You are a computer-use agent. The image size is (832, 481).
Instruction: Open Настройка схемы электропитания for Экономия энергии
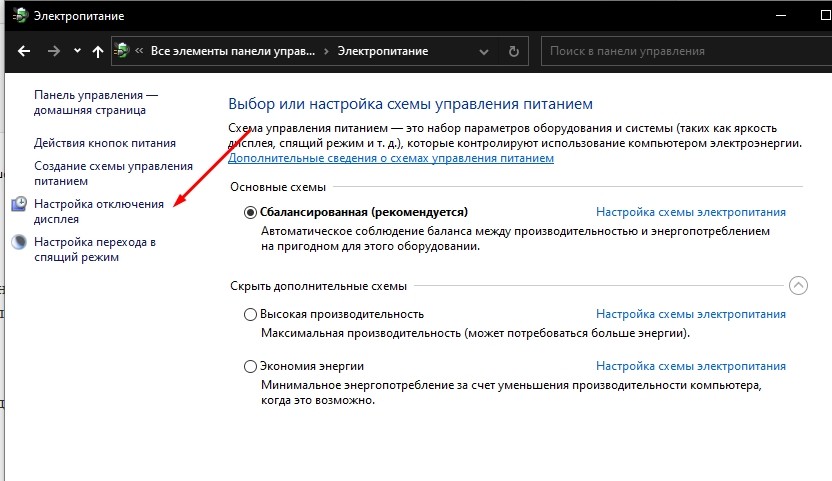[690, 366]
